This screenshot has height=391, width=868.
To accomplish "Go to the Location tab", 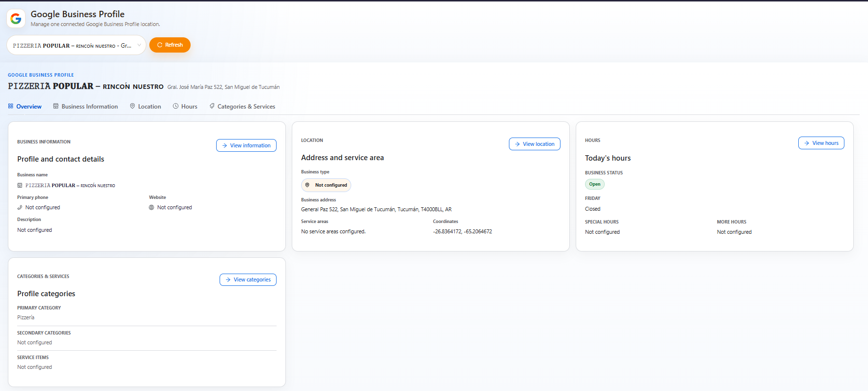I will 145,107.
